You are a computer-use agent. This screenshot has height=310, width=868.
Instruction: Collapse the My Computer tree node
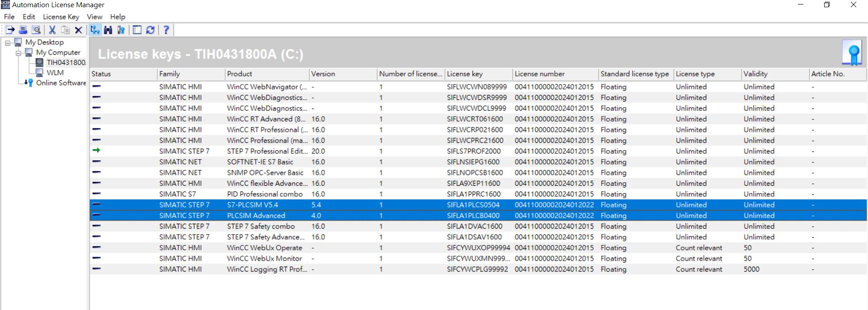point(19,53)
